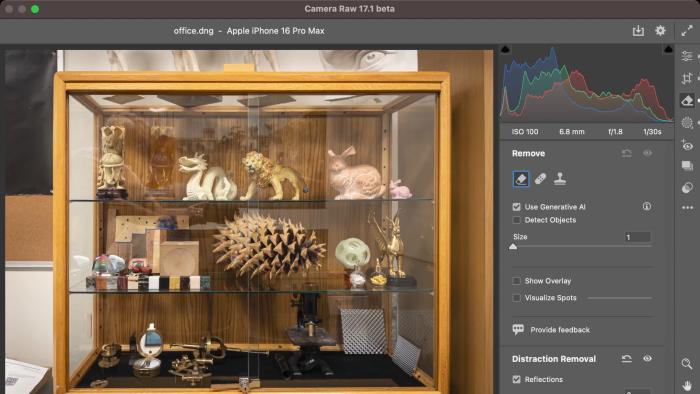Image resolution: width=700 pixels, height=394 pixels.
Task: Click the histogram graph
Action: [x=587, y=84]
